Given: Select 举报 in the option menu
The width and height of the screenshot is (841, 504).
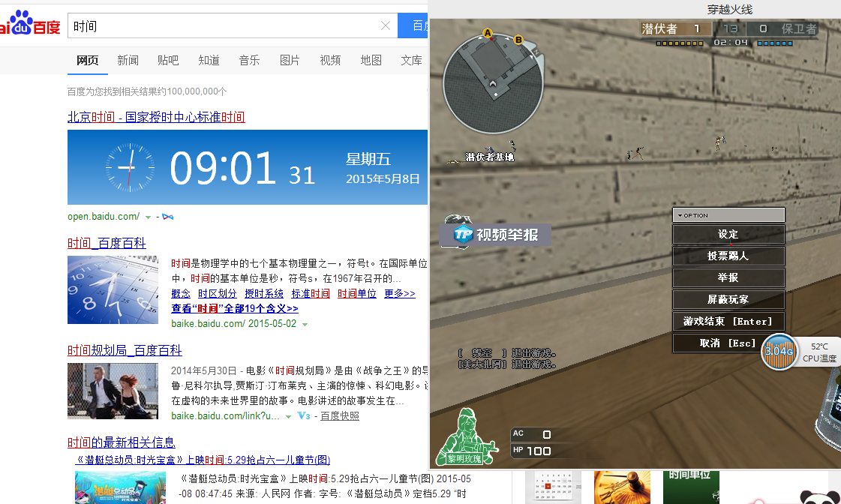Looking at the screenshot, I should [x=728, y=277].
